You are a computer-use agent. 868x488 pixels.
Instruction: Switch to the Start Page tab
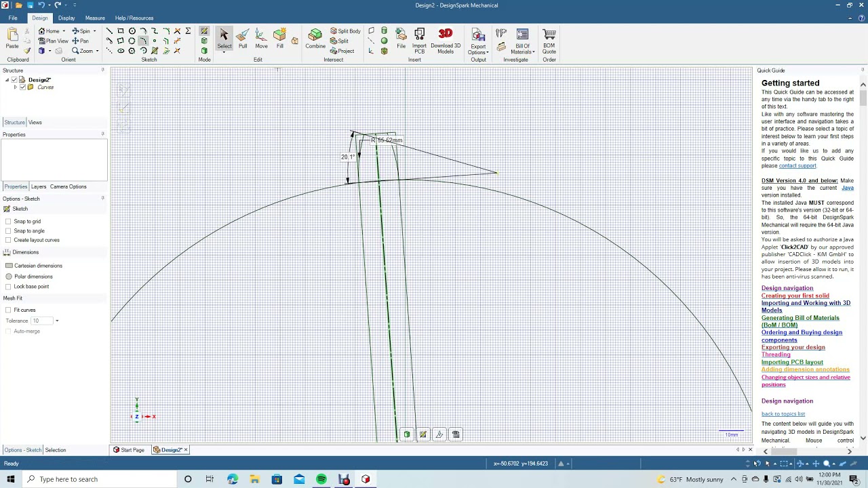(129, 450)
